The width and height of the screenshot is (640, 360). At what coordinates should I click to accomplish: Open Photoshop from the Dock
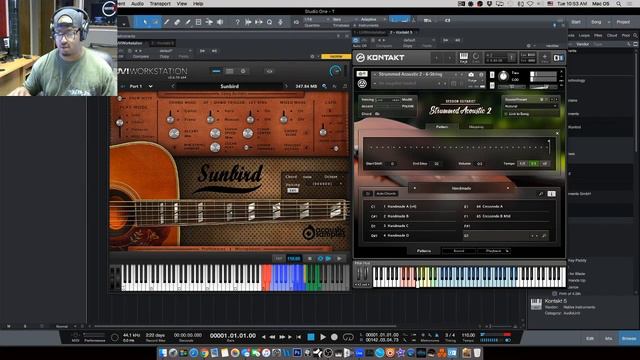pyautogui.click(x=297, y=353)
